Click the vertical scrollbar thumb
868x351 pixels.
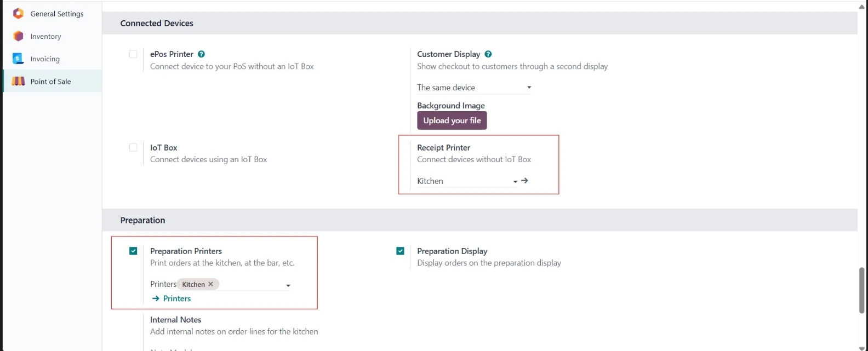click(x=861, y=290)
